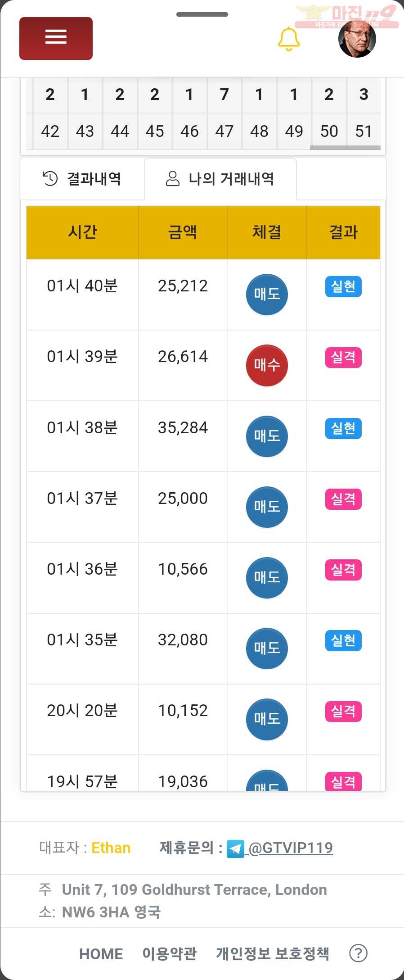Tap the Telegram icon next to 제휴문의
404x980 pixels.
coord(235,848)
